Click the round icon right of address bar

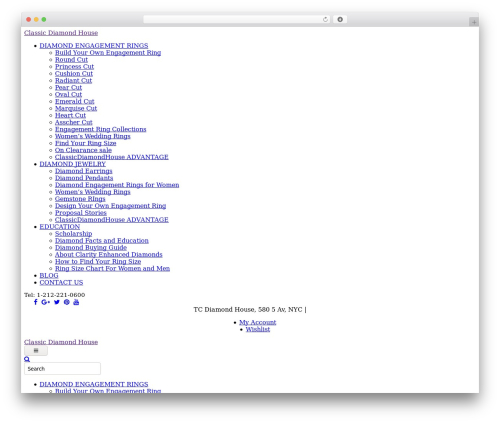pyautogui.click(x=340, y=19)
